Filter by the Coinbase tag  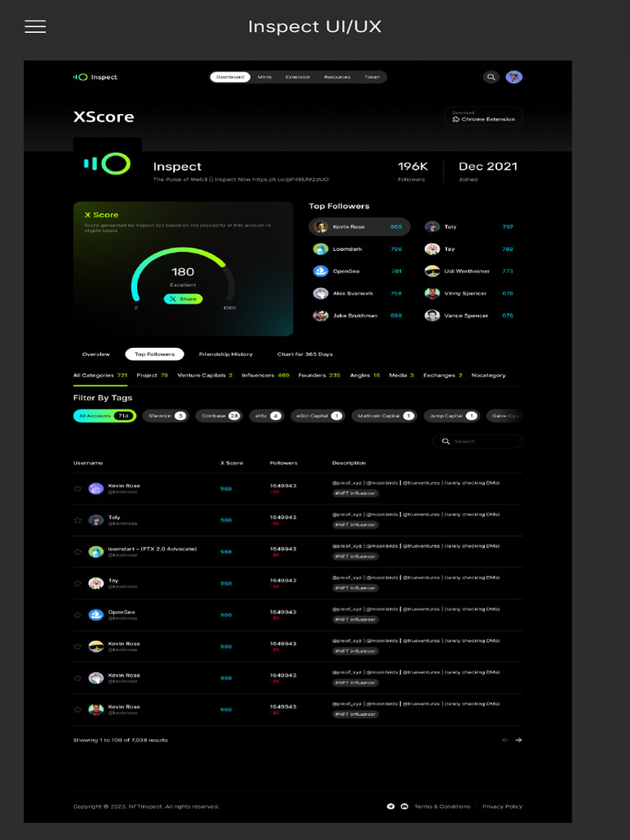219,416
